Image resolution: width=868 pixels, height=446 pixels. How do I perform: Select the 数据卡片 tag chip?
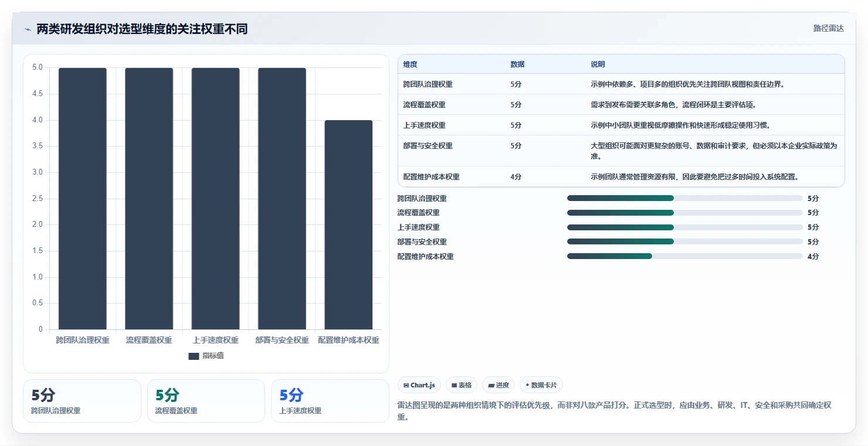coord(541,385)
